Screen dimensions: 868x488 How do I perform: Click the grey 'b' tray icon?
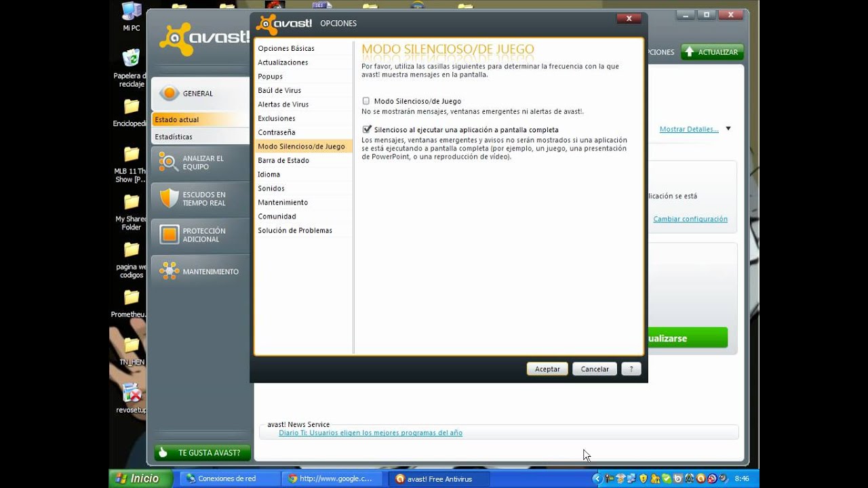click(x=677, y=479)
